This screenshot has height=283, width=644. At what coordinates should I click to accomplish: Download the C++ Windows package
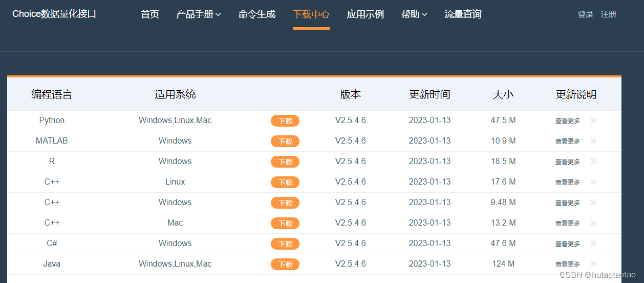point(285,203)
